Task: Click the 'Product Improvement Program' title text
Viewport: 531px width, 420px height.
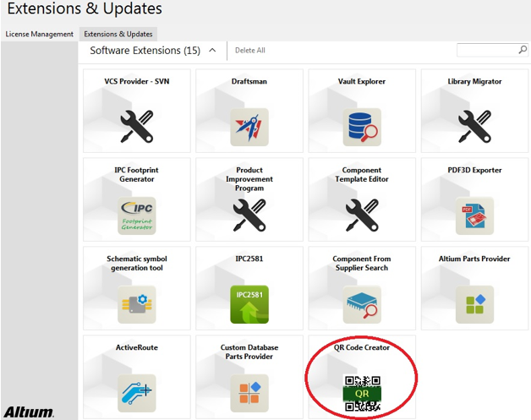Action: coord(249,179)
